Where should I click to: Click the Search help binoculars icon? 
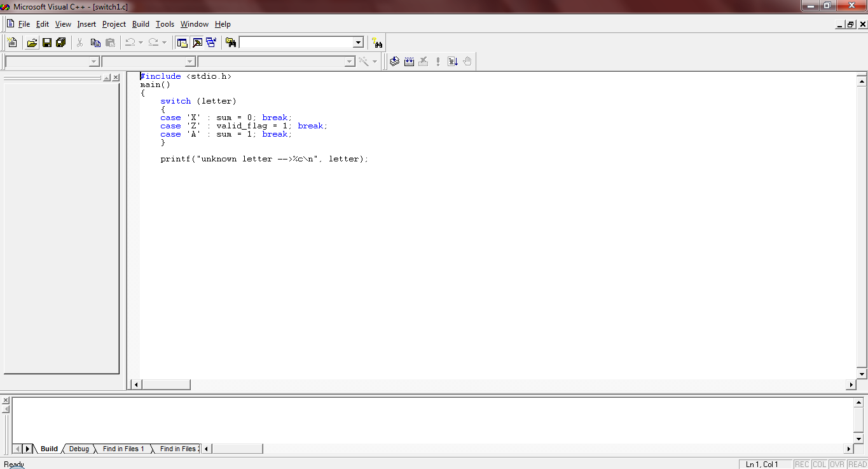point(378,43)
